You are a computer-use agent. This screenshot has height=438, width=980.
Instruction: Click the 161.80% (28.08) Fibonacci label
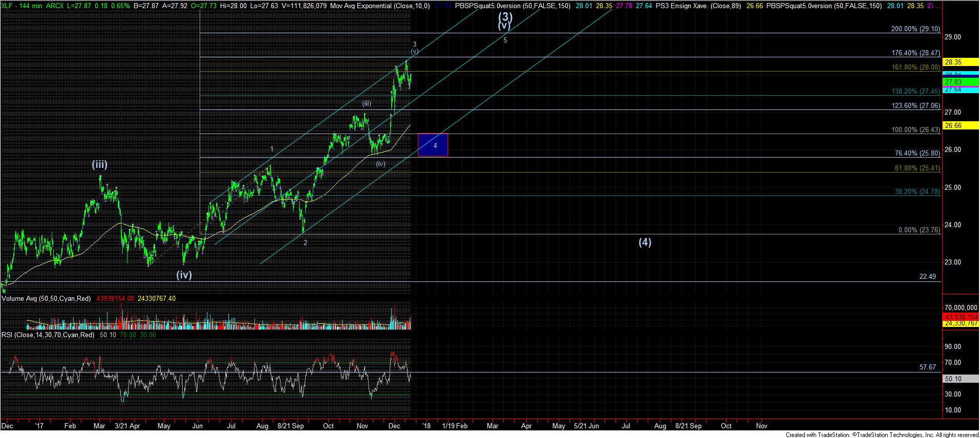(x=915, y=67)
